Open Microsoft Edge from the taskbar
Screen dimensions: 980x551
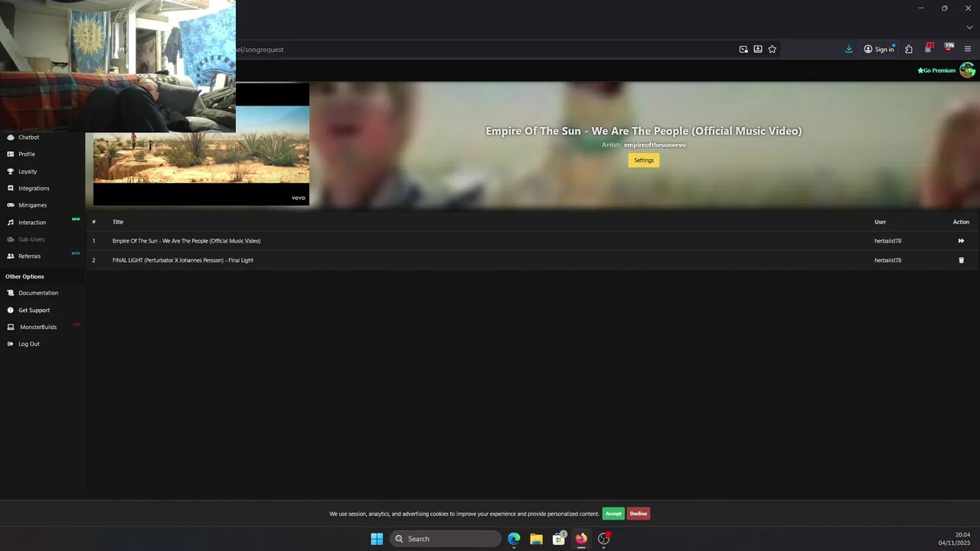[x=514, y=539]
